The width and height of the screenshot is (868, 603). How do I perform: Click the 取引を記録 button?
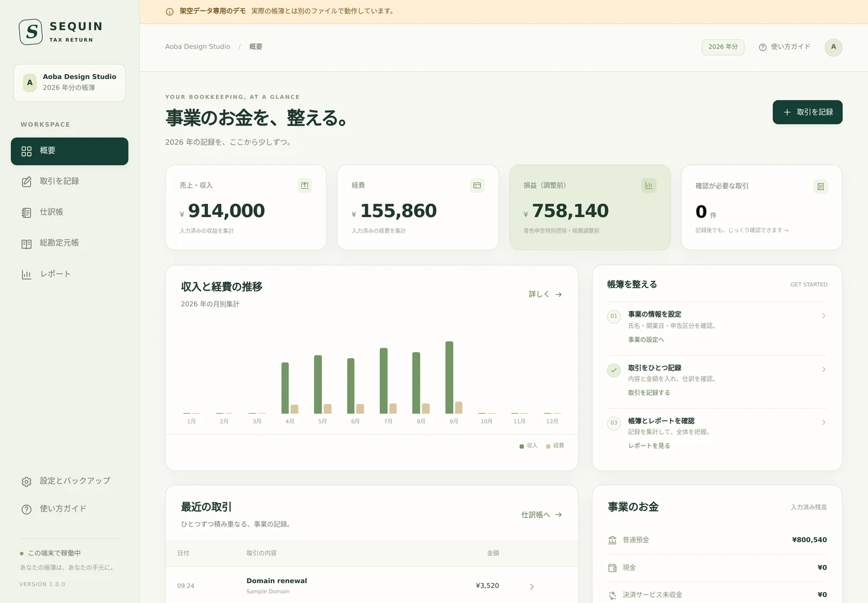coord(807,112)
